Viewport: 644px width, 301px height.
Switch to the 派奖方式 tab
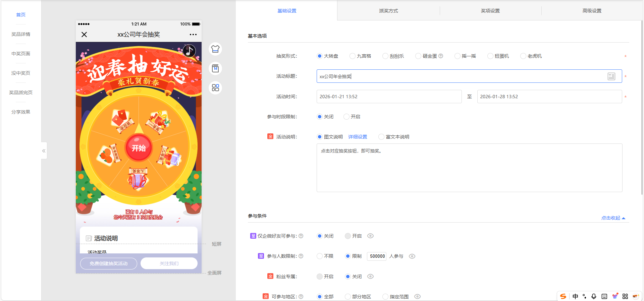click(x=388, y=11)
